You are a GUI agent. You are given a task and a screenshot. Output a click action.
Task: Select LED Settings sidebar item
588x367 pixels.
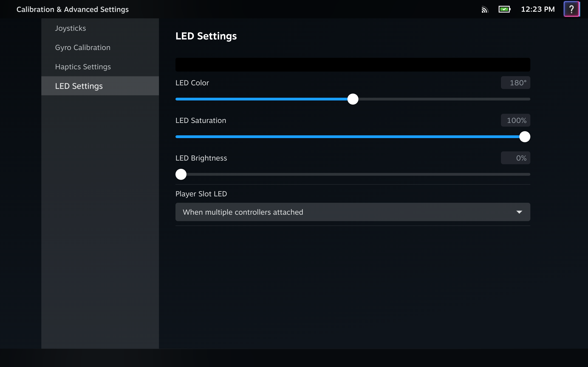click(79, 86)
